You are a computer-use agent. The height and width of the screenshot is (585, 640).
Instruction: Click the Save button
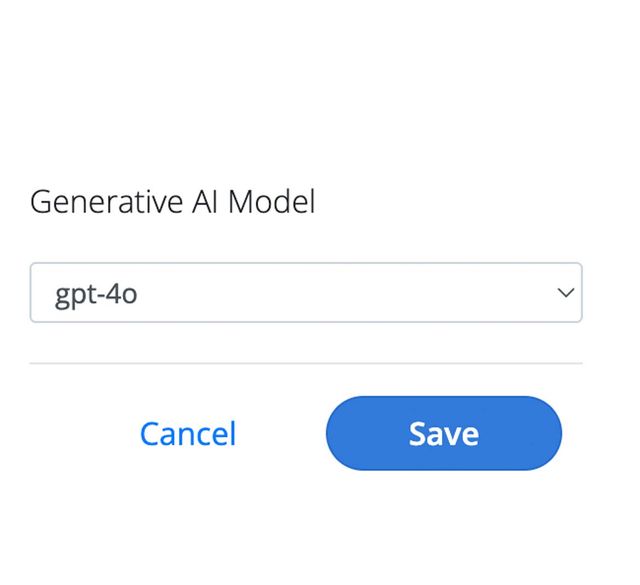(x=443, y=433)
